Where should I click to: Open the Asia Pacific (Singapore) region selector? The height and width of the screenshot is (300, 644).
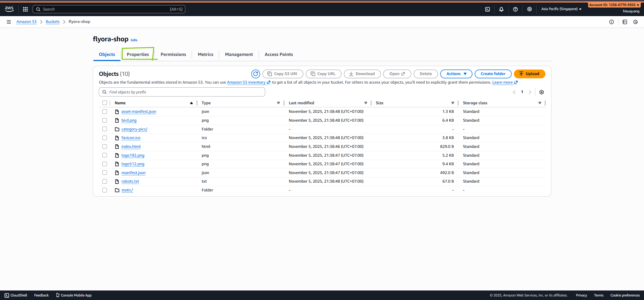tap(561, 9)
